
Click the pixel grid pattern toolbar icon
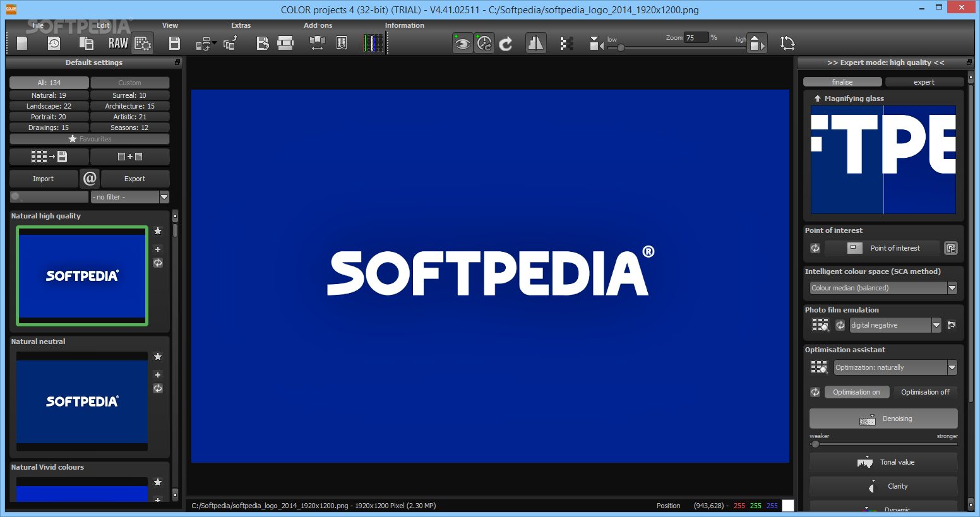[567, 43]
